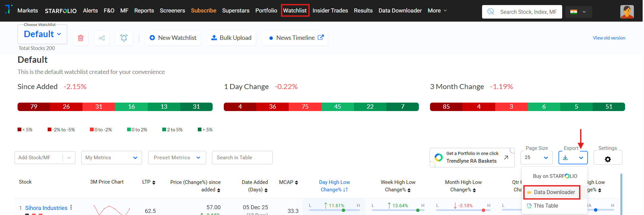Image resolution: width=644 pixels, height=215 pixels.
Task: Open the My Metrics dropdown
Action: pyautogui.click(x=112, y=158)
